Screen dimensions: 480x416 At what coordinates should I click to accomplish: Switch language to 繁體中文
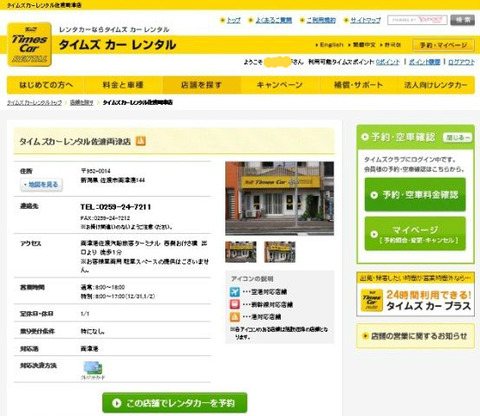point(364,45)
